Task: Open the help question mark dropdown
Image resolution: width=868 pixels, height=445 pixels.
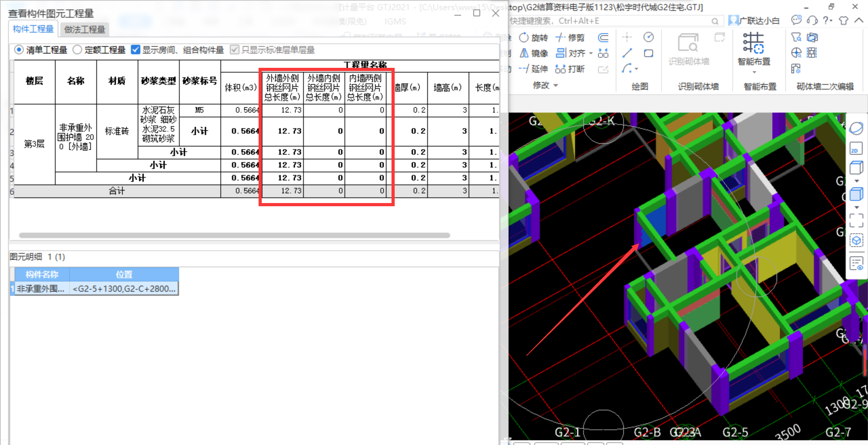Action: pyautogui.click(x=827, y=20)
